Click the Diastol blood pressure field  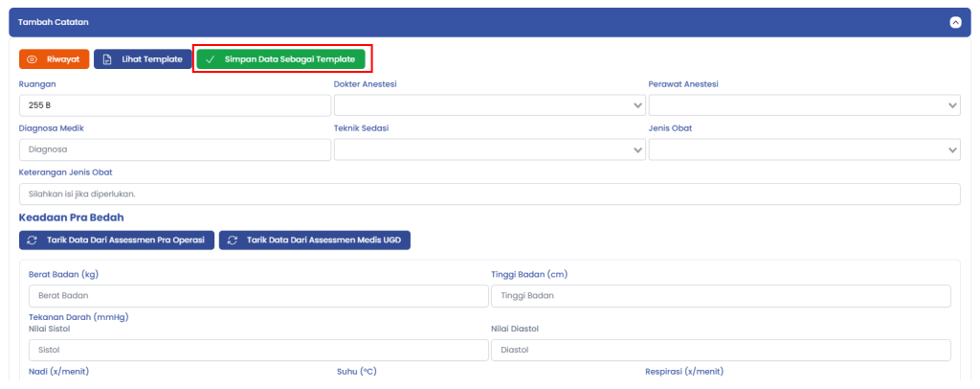[x=721, y=351]
